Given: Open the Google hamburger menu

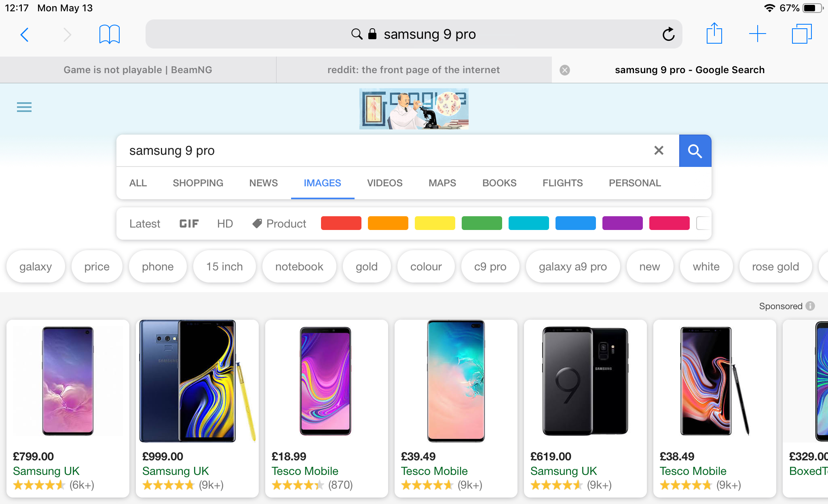Looking at the screenshot, I should click(24, 107).
